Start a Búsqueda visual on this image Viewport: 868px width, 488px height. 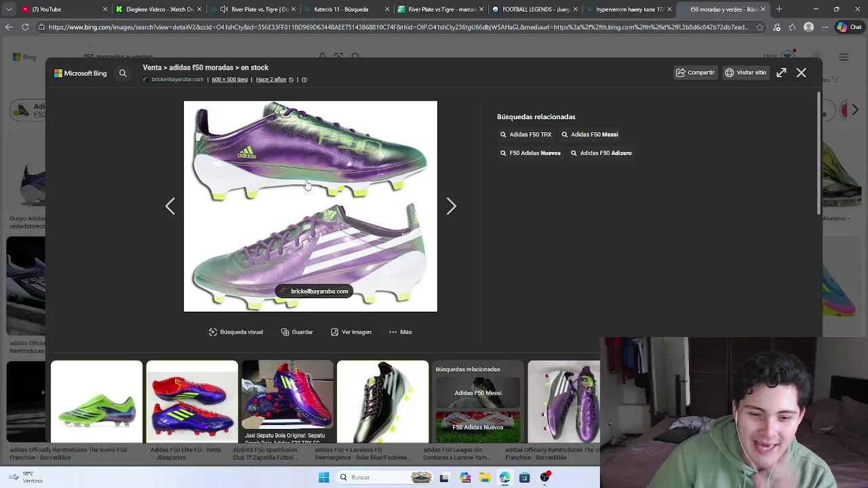(x=235, y=332)
